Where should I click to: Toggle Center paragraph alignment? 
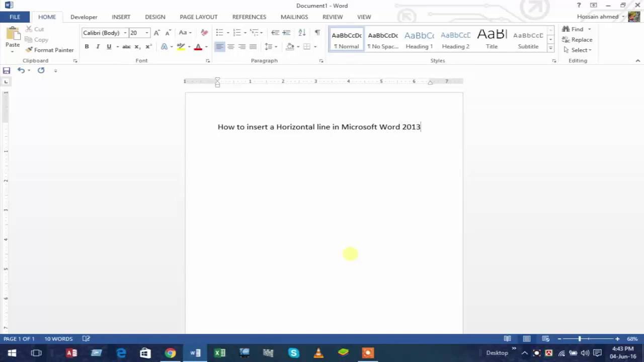tap(231, 46)
